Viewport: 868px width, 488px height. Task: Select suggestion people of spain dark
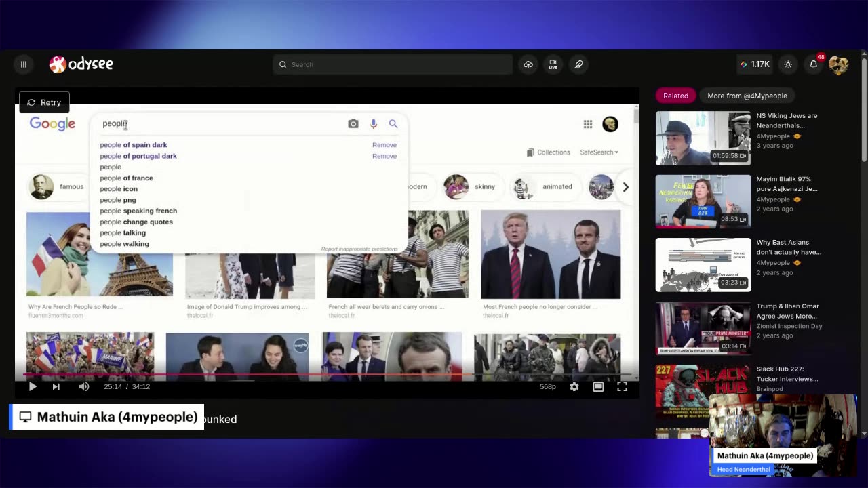coord(134,145)
